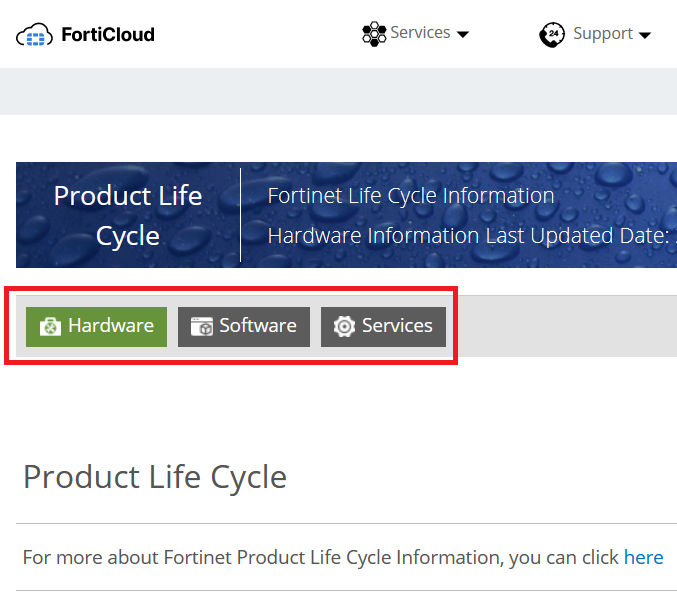Open the Support menu in top navigation

[602, 34]
